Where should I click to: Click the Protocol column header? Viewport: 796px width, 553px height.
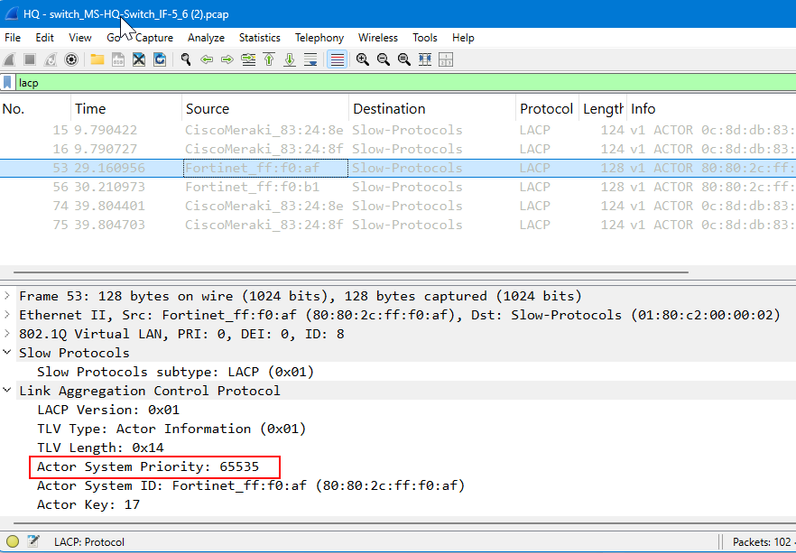click(546, 109)
